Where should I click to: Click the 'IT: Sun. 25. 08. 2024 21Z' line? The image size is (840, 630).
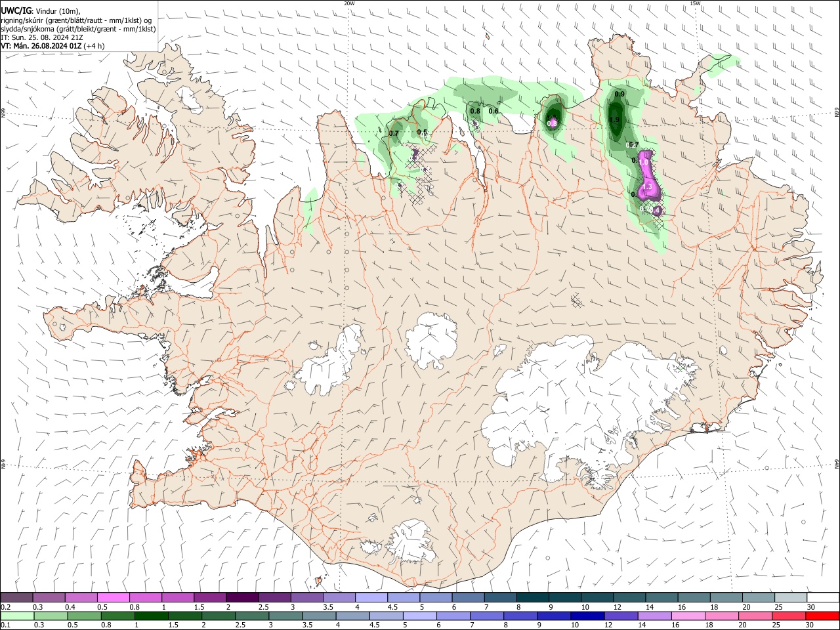click(42, 37)
